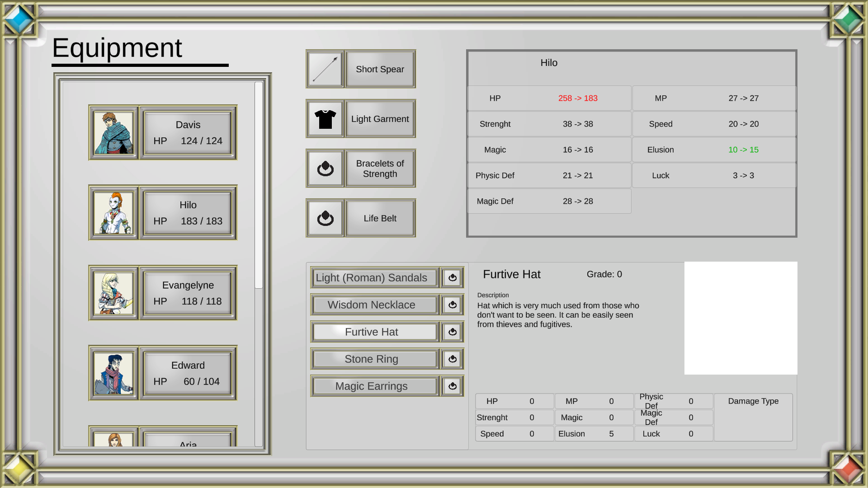This screenshot has height=488, width=868.
Task: Click the Luck 3 -> 3 stat row
Action: pos(714,175)
